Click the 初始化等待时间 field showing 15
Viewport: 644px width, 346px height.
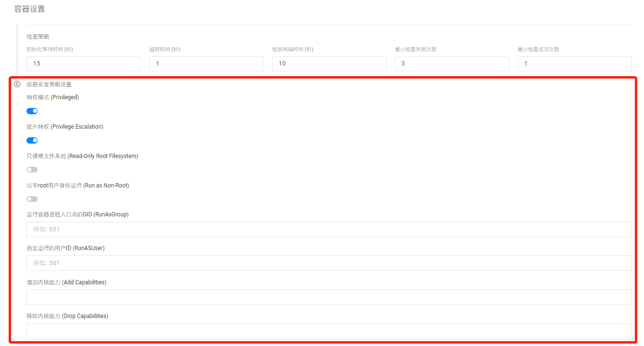[x=83, y=64]
